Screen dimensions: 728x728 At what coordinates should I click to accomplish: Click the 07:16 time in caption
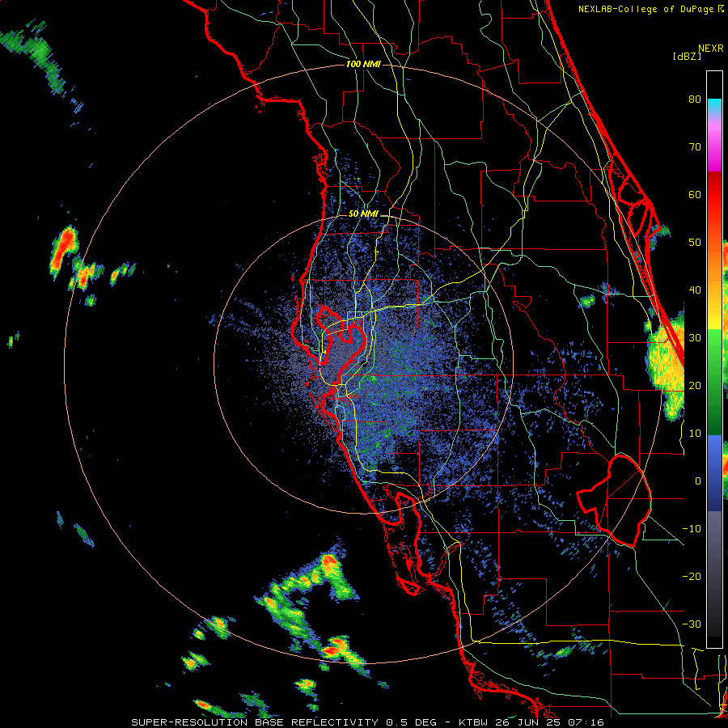coord(587,722)
